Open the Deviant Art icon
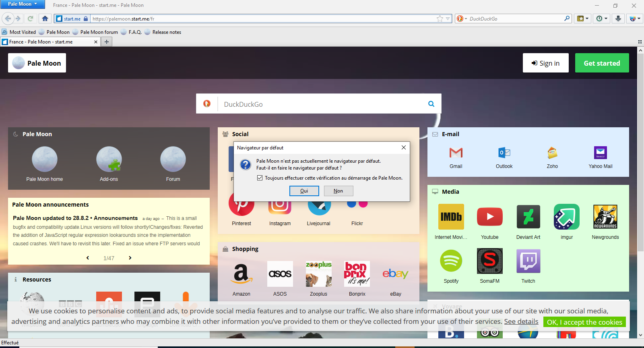644x348 pixels. [528, 217]
